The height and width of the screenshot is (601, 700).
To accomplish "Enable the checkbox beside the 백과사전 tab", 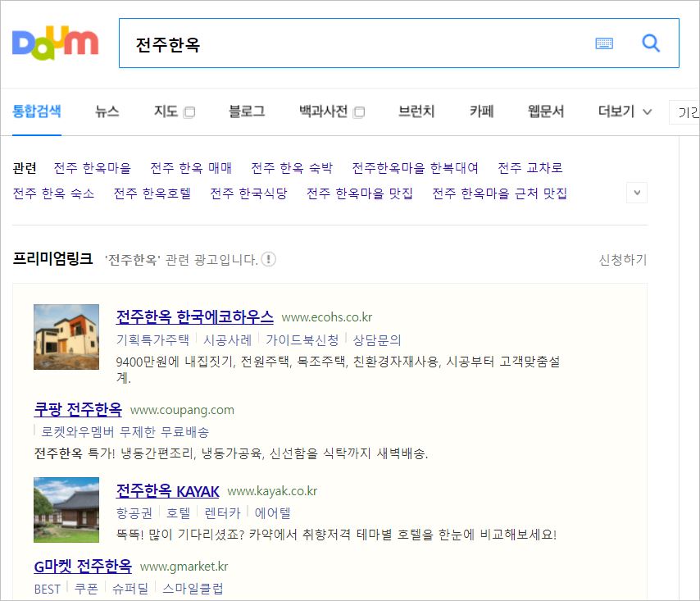I will tap(358, 111).
